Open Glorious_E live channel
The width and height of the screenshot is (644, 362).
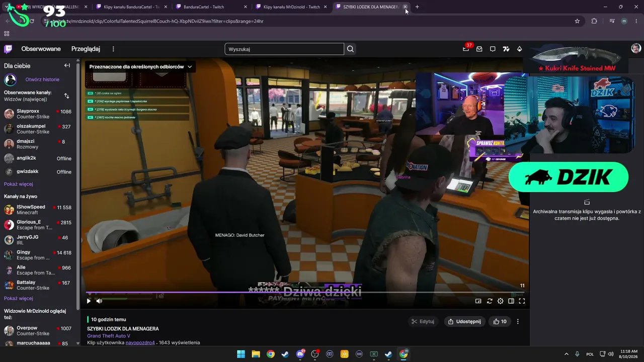click(38, 225)
